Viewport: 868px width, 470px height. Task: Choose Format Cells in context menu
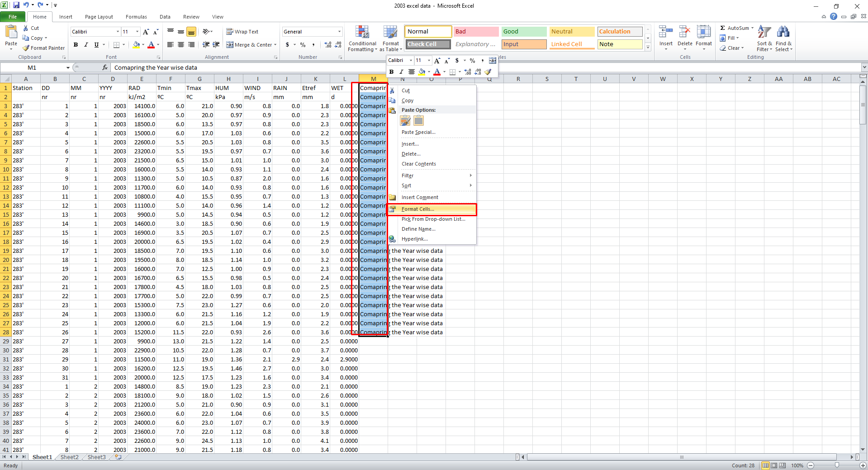pyautogui.click(x=417, y=209)
